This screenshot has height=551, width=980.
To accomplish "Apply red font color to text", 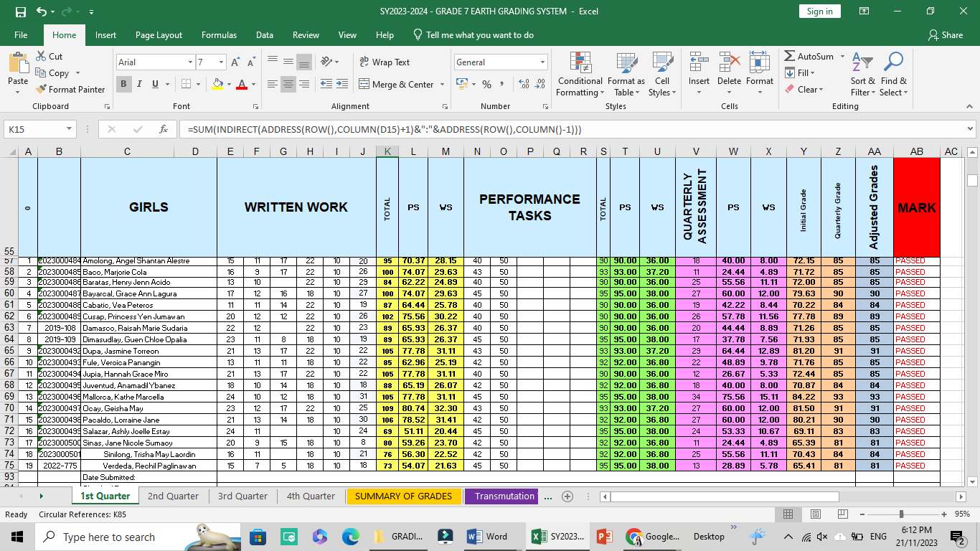I will [242, 85].
